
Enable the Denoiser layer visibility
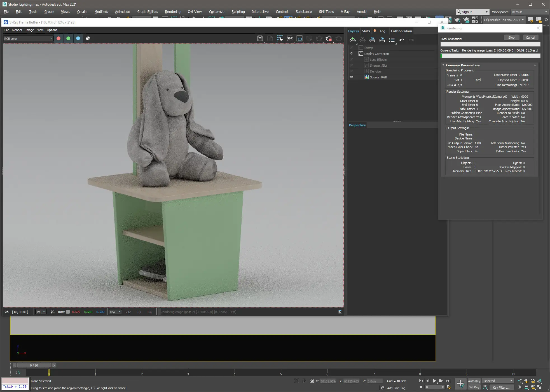(x=352, y=71)
